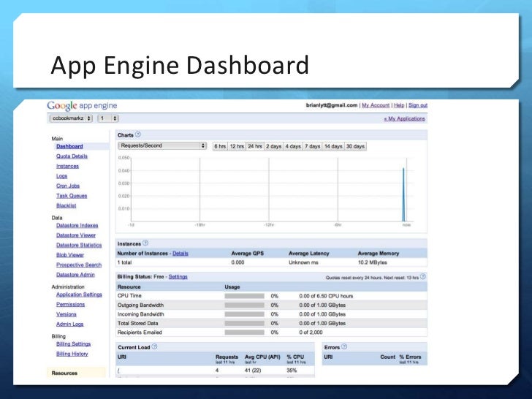Click the Errors help icon
This screenshot has width=532, height=399.
[x=344, y=346]
